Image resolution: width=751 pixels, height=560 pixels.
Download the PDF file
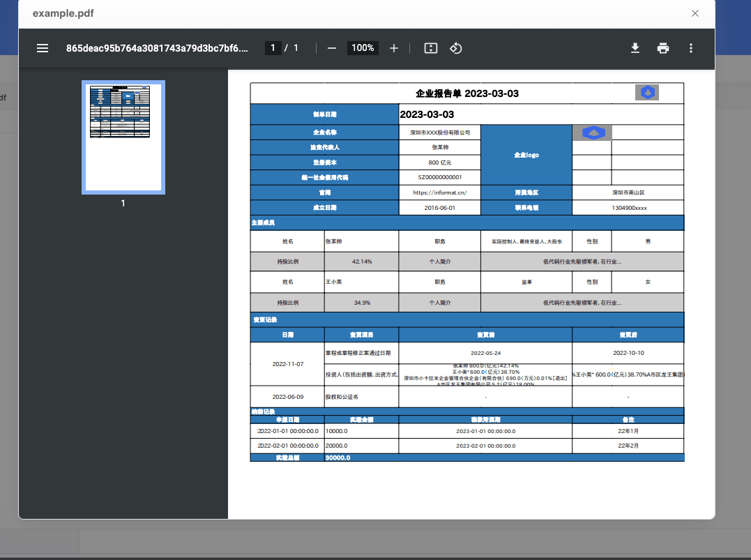[x=635, y=48]
